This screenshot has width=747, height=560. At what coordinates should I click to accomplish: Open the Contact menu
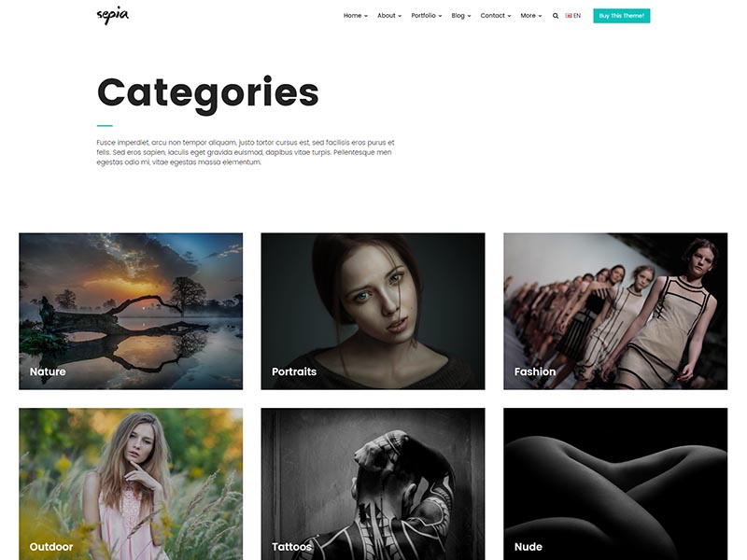click(x=496, y=16)
